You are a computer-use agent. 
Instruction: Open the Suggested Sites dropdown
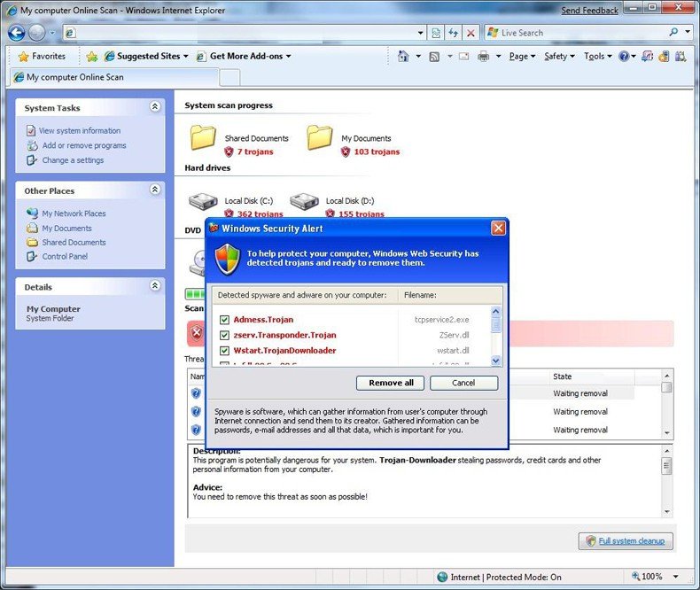[x=146, y=56]
